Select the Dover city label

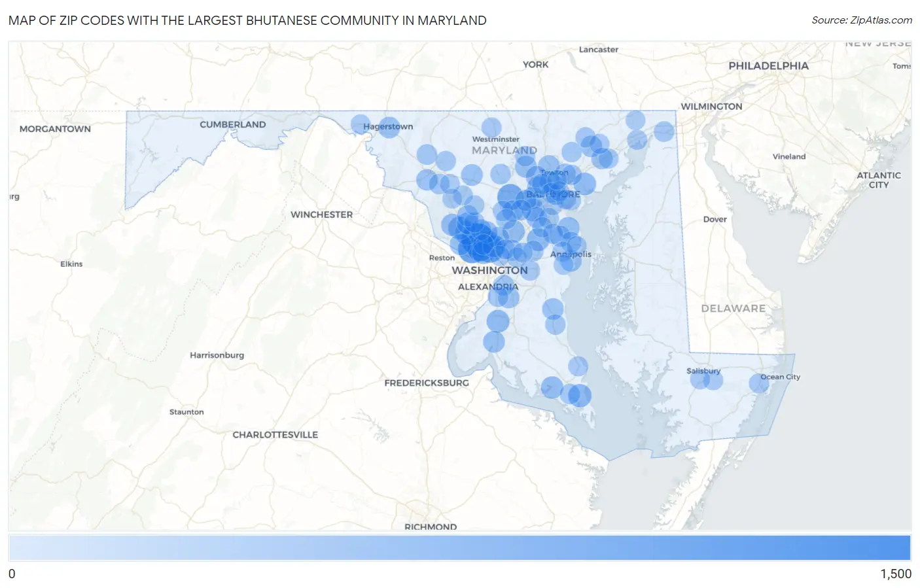click(x=715, y=219)
